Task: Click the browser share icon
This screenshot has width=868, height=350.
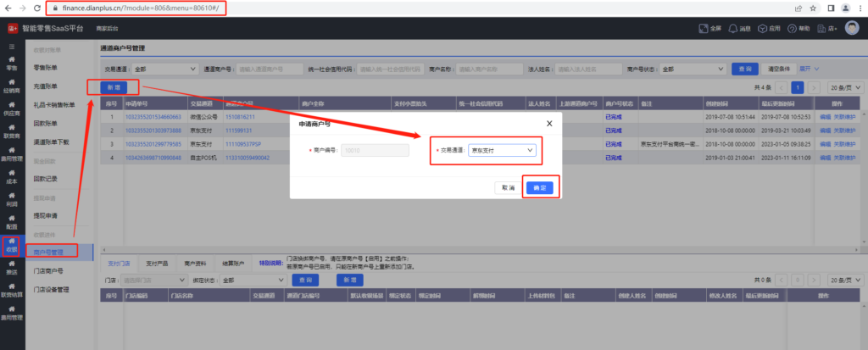Action: [798, 8]
